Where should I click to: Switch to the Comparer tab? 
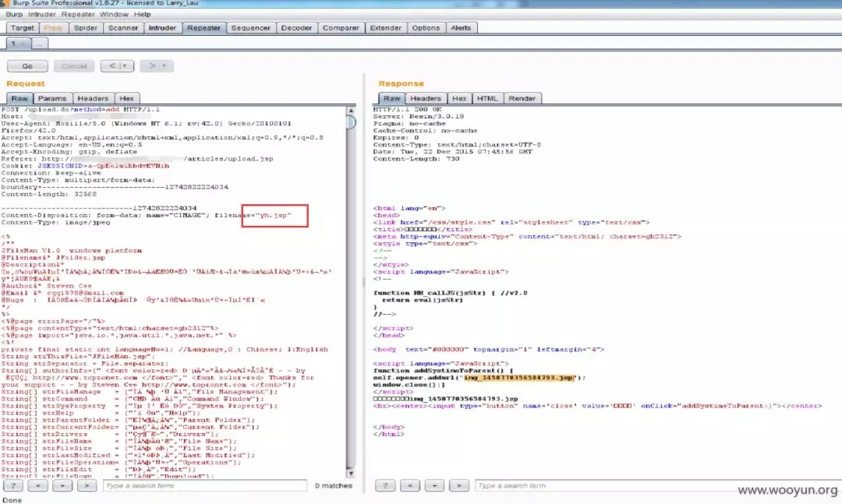coord(341,28)
